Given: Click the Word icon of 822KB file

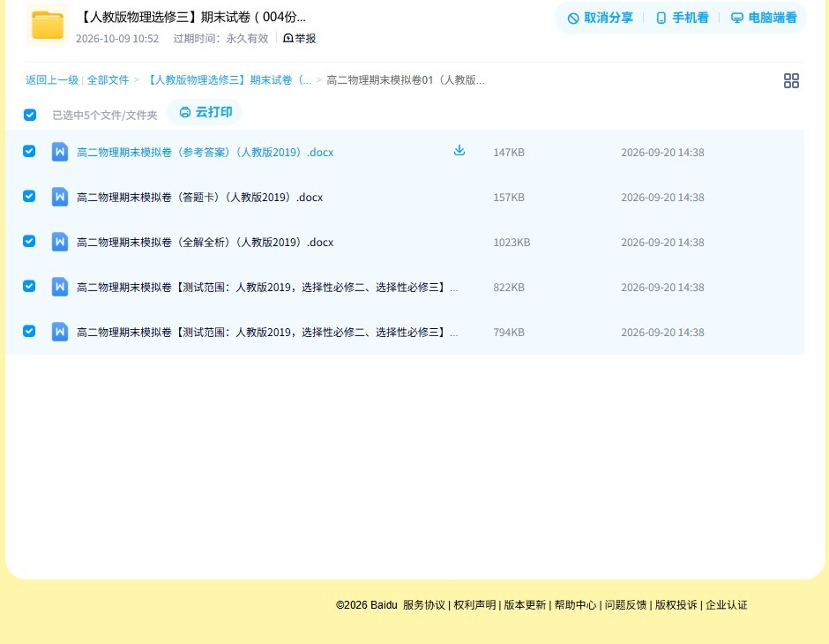Looking at the screenshot, I should tap(60, 287).
